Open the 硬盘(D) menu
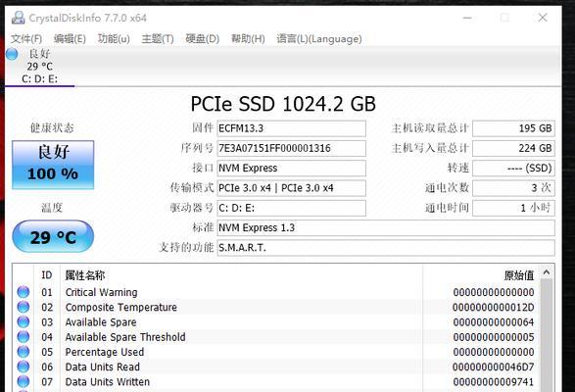The width and height of the screenshot is (575, 392). [x=203, y=38]
